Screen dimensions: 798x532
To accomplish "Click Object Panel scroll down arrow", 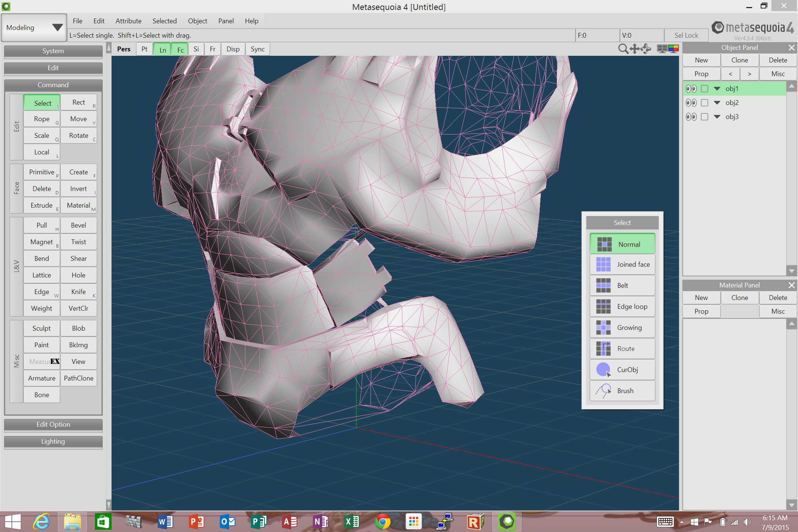I will coord(791,271).
